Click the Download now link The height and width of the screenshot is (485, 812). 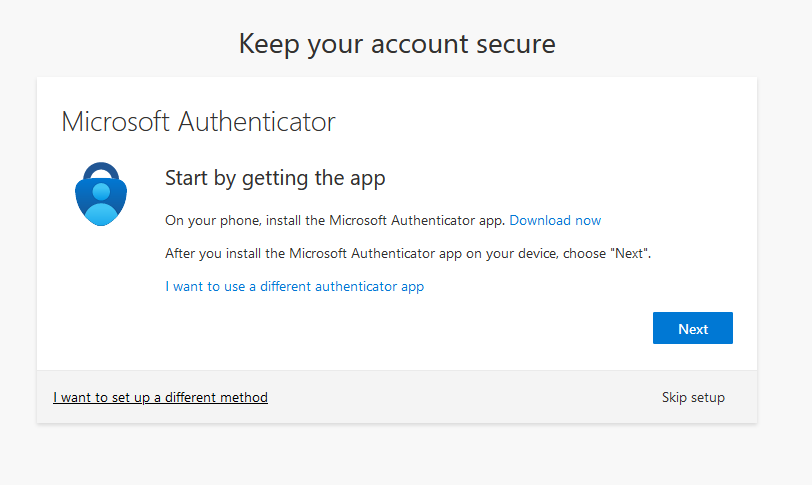point(555,220)
